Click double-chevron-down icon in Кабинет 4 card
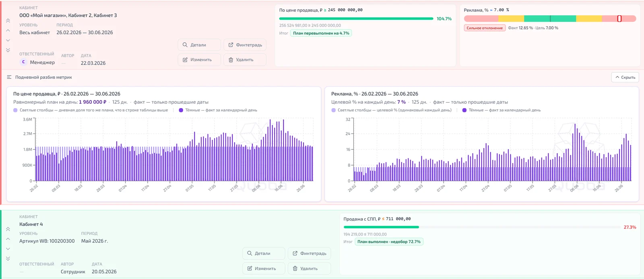This screenshot has height=279, width=644. pyautogui.click(x=8, y=258)
